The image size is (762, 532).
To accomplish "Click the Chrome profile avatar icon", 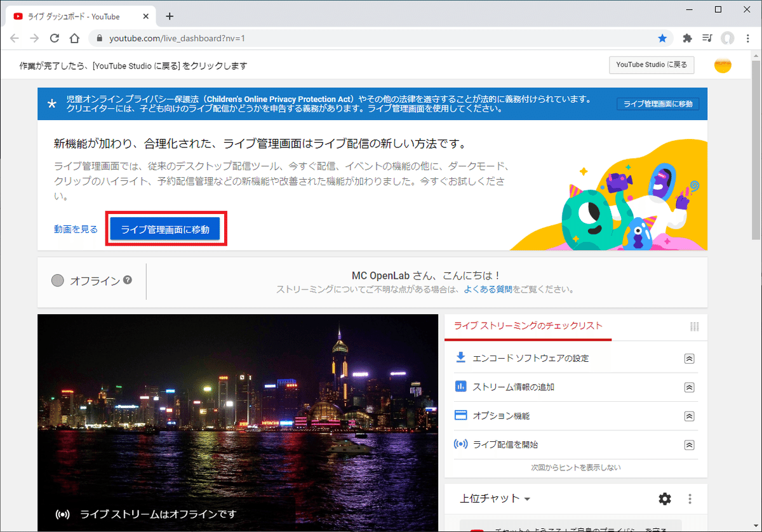I will (x=728, y=38).
